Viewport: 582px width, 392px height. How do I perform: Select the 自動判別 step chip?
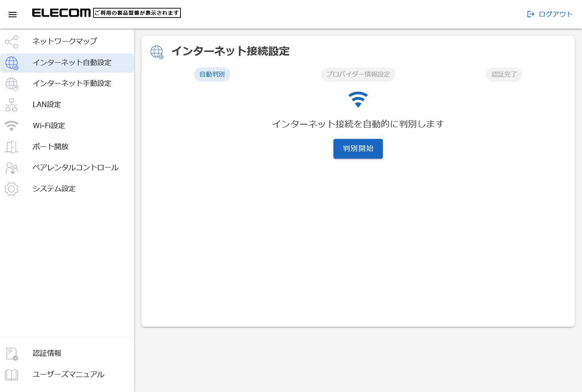(212, 75)
